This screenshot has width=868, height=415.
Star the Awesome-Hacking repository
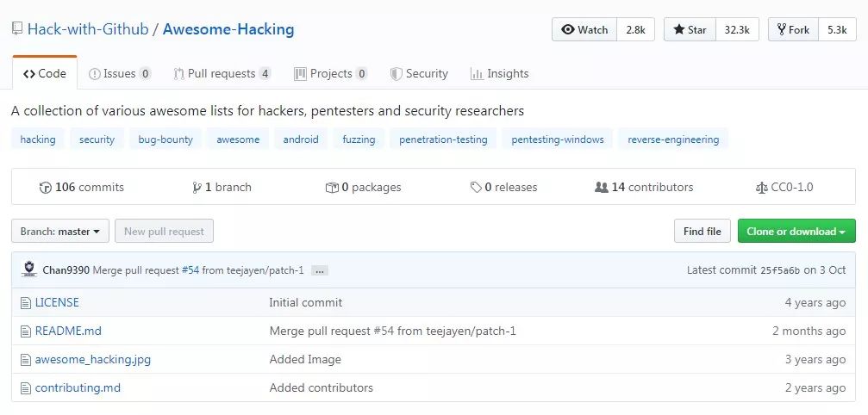pos(690,30)
